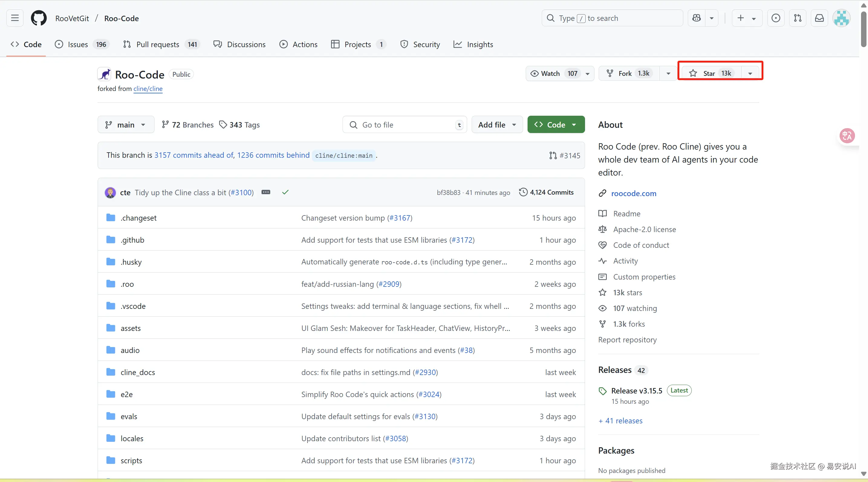Viewport: 868px width, 482px height.
Task: Click the issues circle icon in header
Action: tap(776, 18)
